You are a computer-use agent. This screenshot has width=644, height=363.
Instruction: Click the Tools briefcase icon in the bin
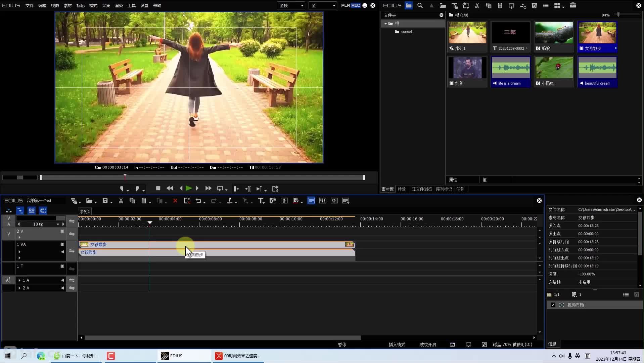(573, 5)
